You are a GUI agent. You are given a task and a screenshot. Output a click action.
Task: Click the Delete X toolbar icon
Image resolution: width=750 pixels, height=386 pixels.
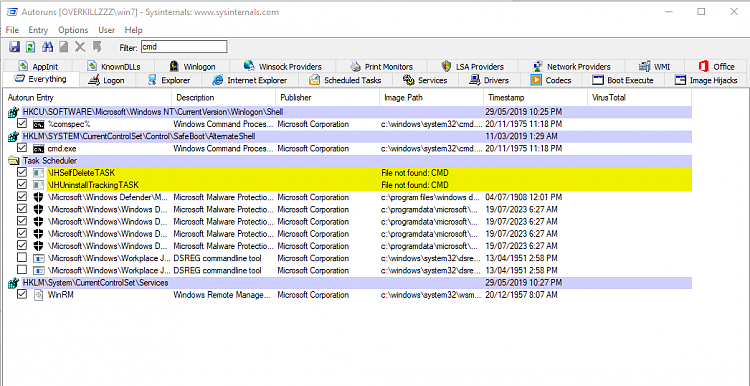click(80, 47)
